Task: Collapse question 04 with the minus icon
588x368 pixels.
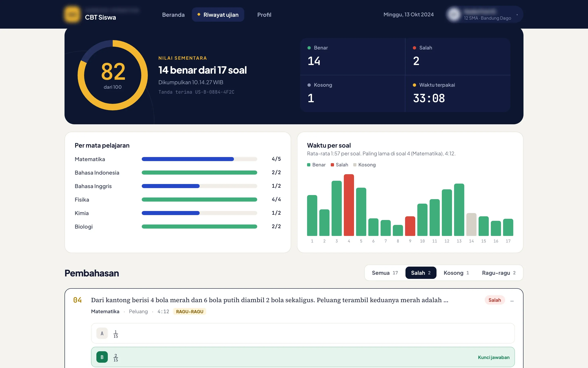Action: pos(512,301)
